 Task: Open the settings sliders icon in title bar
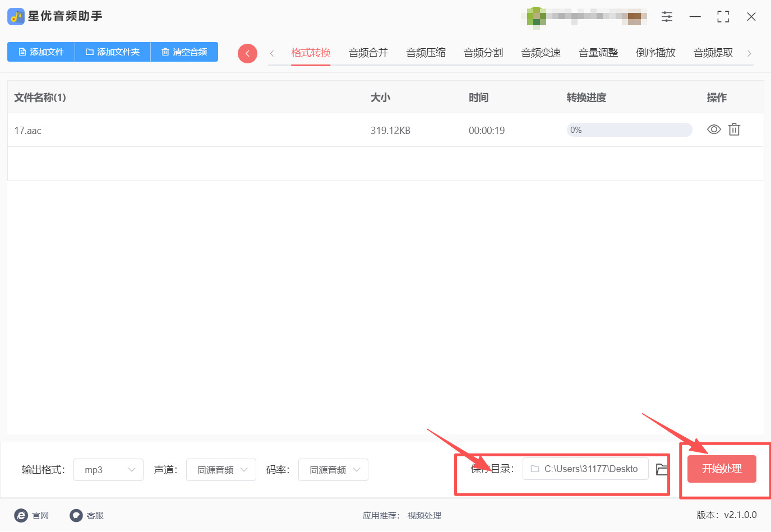click(667, 17)
